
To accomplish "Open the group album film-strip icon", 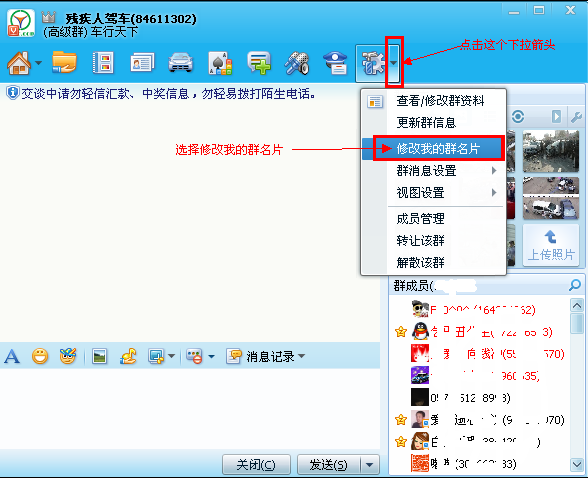I will point(103,63).
